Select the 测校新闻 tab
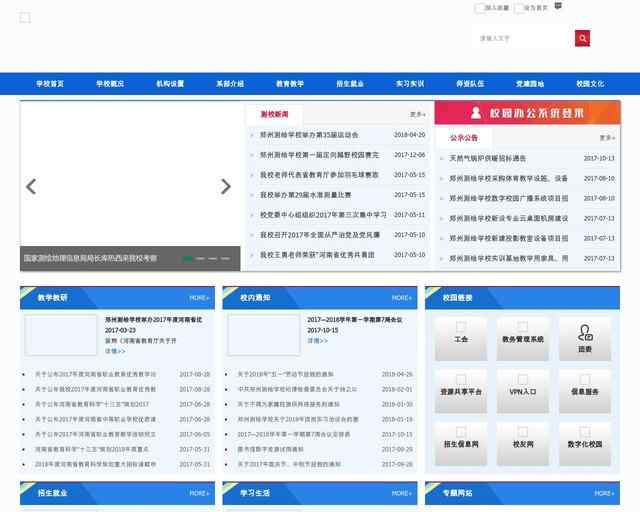The image size is (640, 512). [275, 114]
